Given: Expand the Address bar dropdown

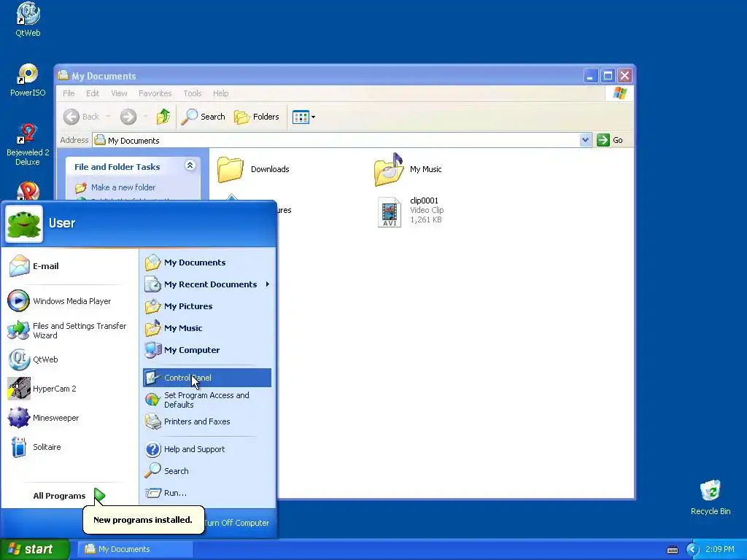Looking at the screenshot, I should point(586,140).
